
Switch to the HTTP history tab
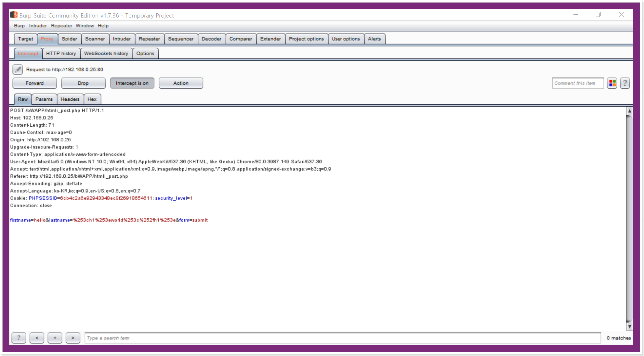pyautogui.click(x=61, y=53)
